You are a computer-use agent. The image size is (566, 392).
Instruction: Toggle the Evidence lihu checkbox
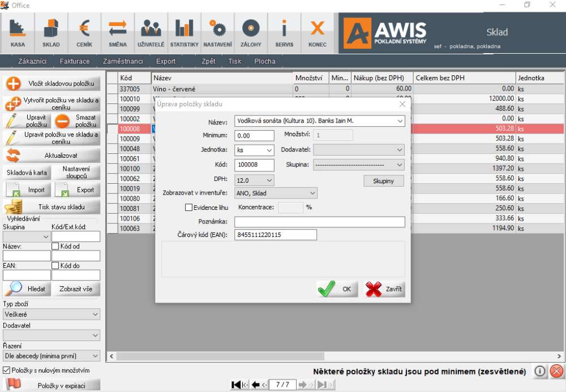pos(188,208)
